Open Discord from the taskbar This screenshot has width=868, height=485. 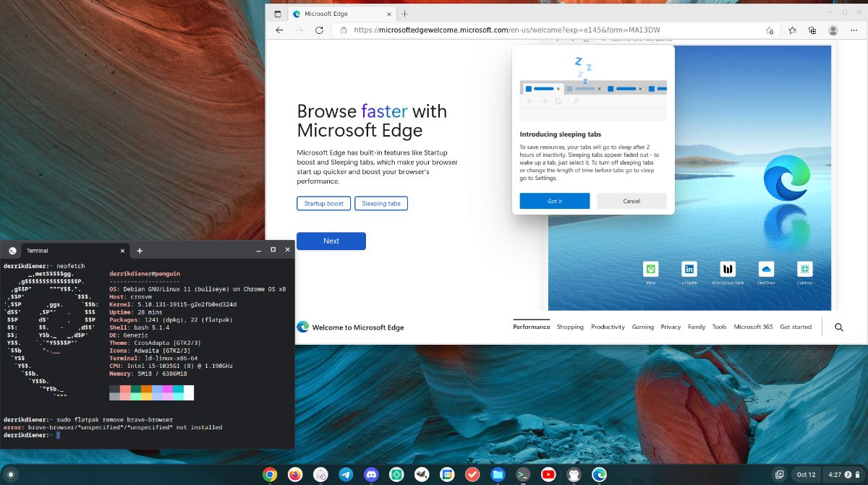pos(371,474)
